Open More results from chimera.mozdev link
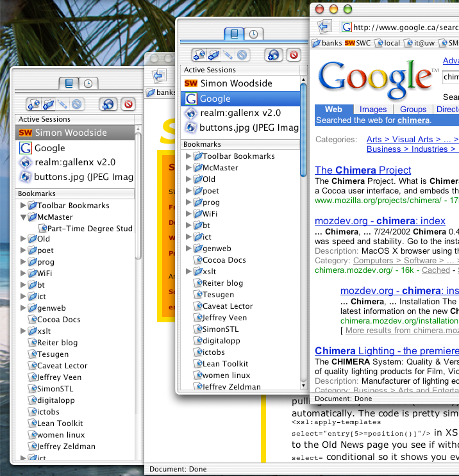This screenshot has height=476, width=459. coord(402,331)
